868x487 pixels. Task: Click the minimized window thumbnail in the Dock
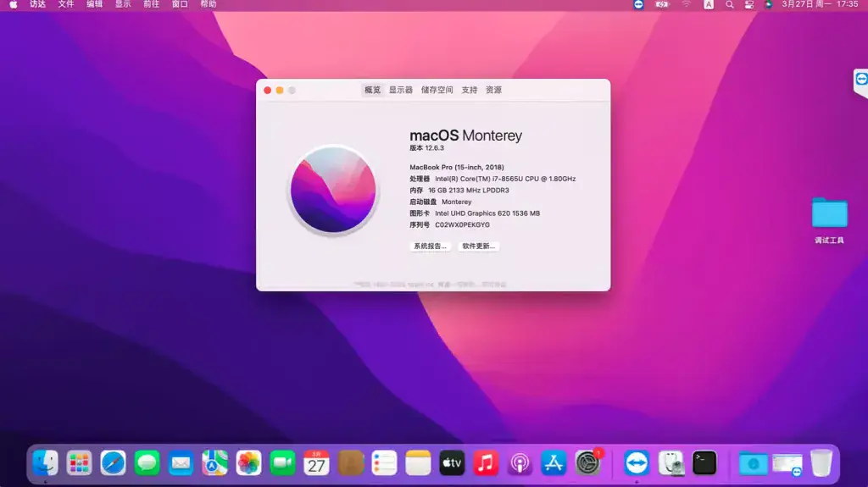(x=787, y=465)
